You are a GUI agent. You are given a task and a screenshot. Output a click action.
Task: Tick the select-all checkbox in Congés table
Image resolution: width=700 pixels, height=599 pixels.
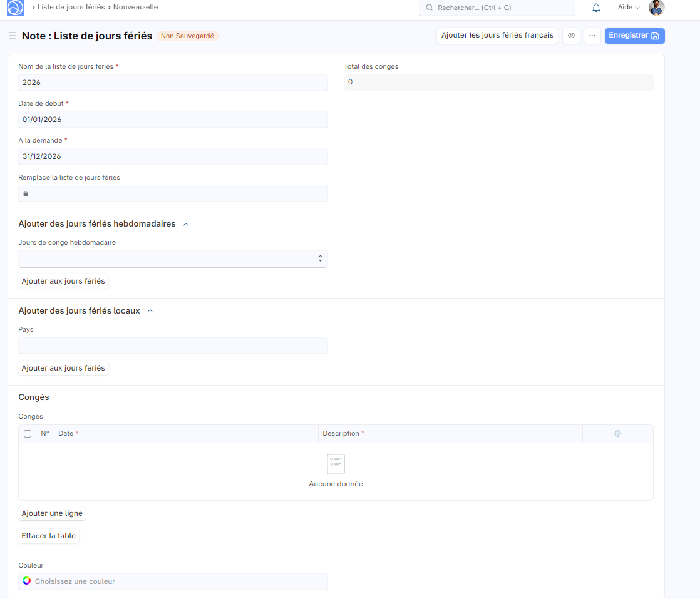click(28, 434)
